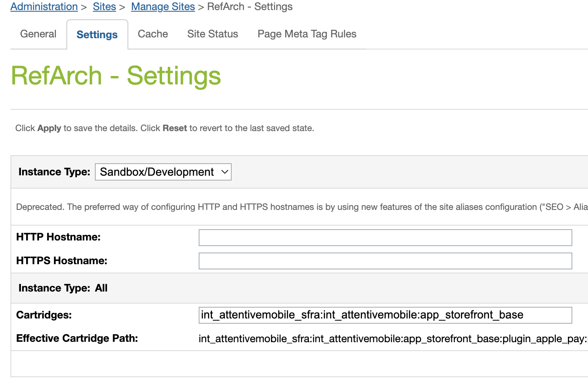Follow the Sites breadcrumb link
This screenshot has height=382, width=588.
104,6
